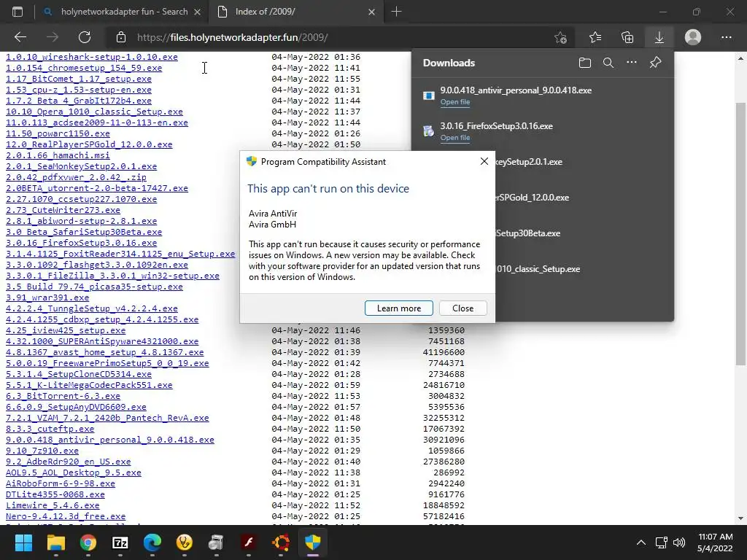The width and height of the screenshot is (747, 560).
Task: Click the volume icon in the system tray
Action: tap(679, 542)
